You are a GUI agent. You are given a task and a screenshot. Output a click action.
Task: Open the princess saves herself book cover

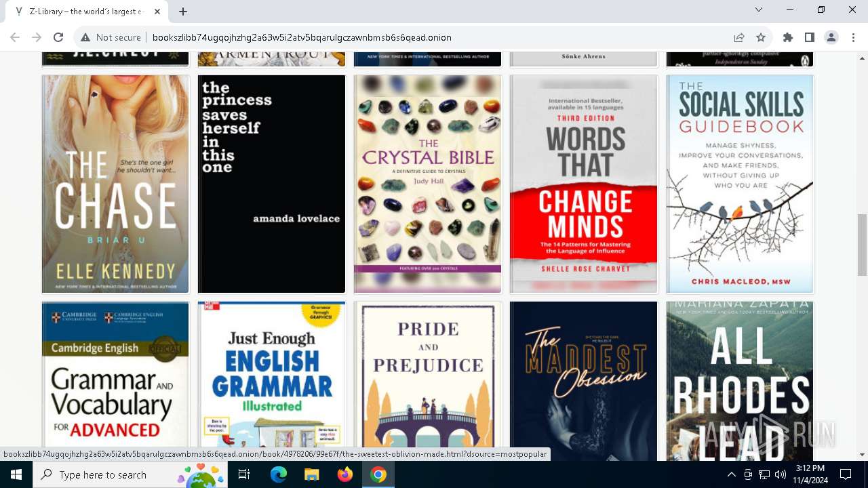pyautogui.click(x=271, y=184)
